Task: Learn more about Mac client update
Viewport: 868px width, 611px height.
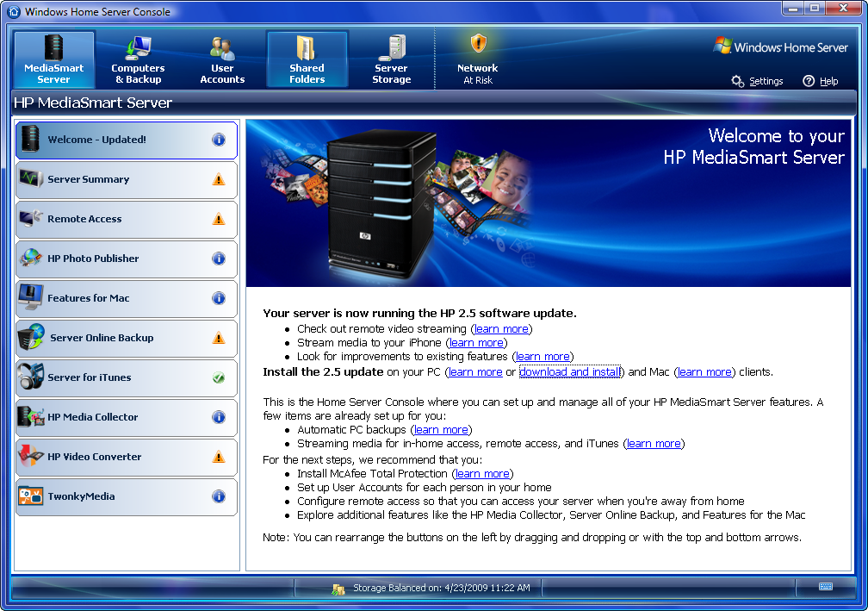Action: pyautogui.click(x=704, y=372)
